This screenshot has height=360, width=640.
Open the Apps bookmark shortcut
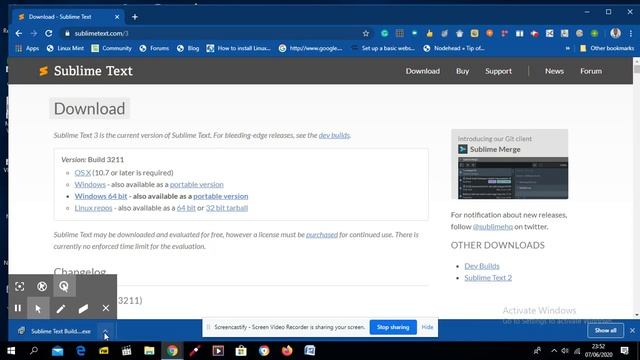(27, 48)
